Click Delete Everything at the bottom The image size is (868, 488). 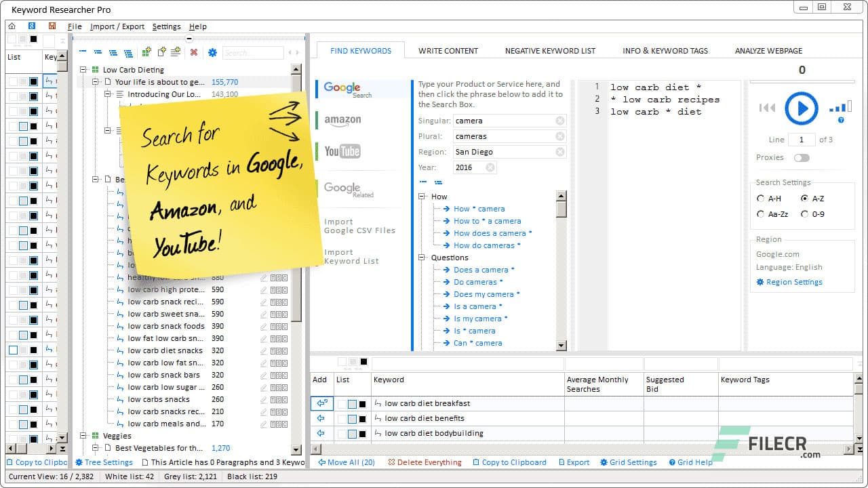coord(425,462)
